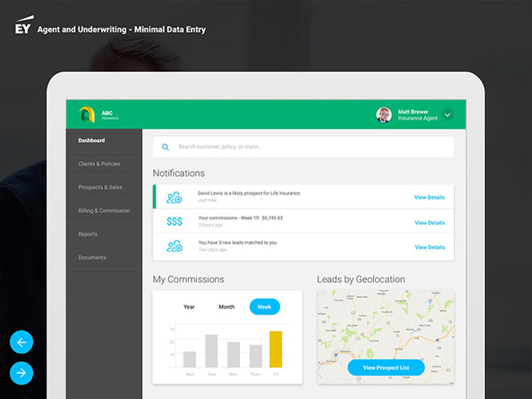Viewport: 532px width, 399px height.
Task: Click the ABC Insurance logo
Action: 87,115
